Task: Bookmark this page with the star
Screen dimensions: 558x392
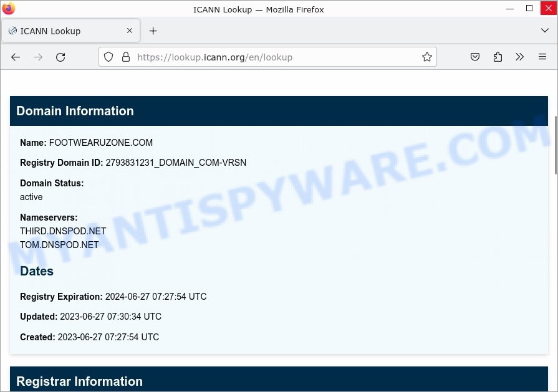Action: [426, 57]
